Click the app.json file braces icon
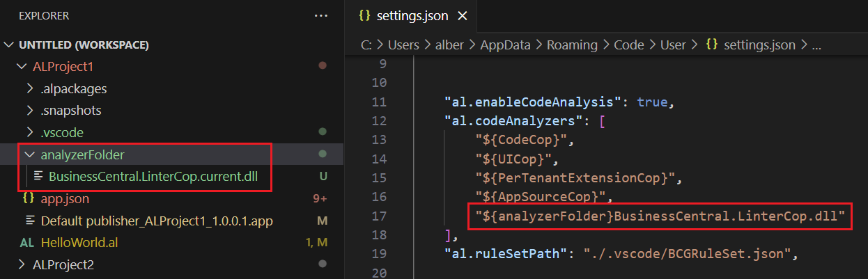Image resolution: width=868 pixels, height=279 pixels. point(29,199)
